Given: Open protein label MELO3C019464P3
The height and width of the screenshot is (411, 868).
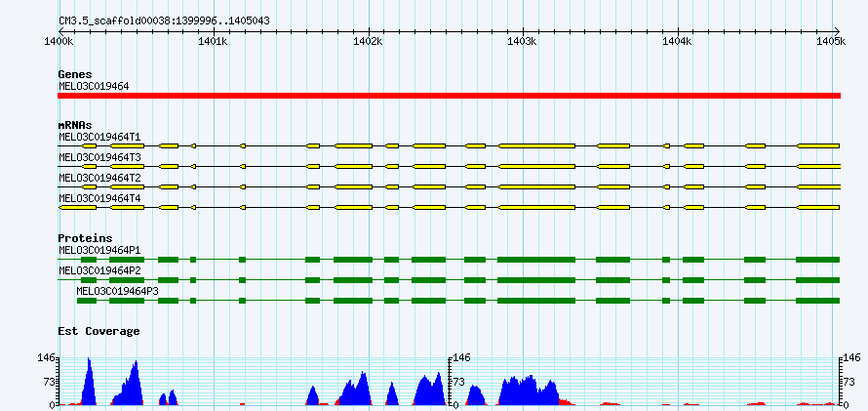Looking at the screenshot, I should 118,291.
